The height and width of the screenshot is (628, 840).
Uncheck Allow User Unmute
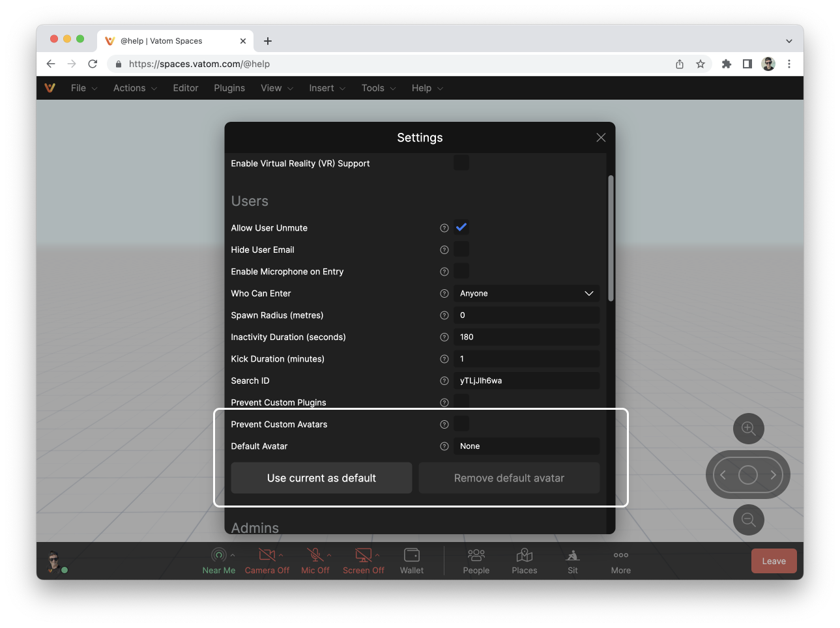click(461, 227)
